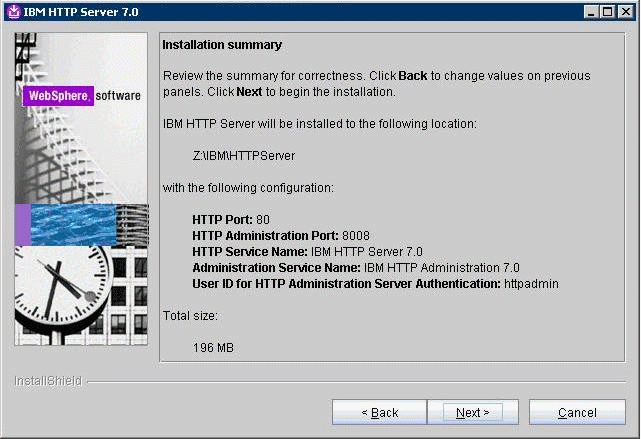641x439 pixels.
Task: Click the Administration Service Name line
Action: tap(356, 268)
